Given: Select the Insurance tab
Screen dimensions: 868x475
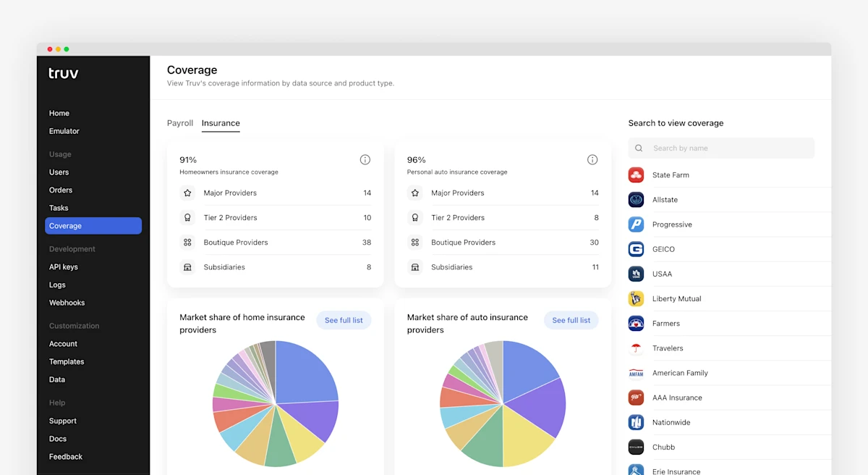Looking at the screenshot, I should pos(221,123).
